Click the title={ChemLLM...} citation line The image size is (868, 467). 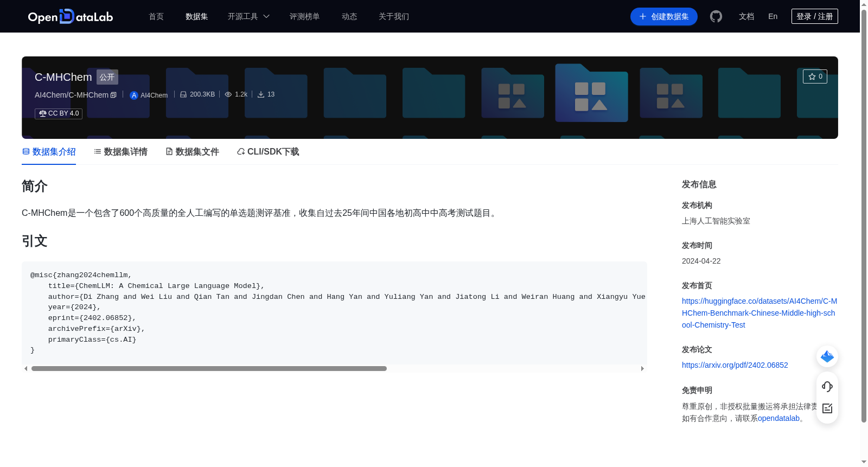coord(156,286)
